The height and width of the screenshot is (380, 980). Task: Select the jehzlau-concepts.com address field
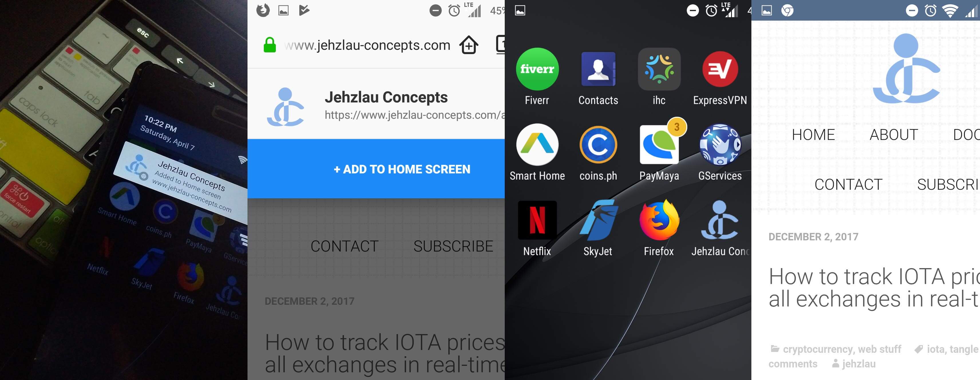367,45
